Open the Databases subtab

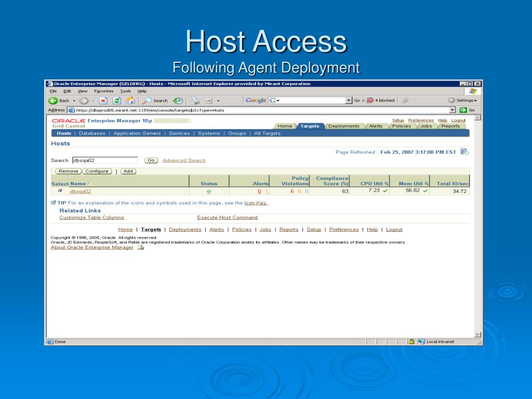[x=92, y=134]
